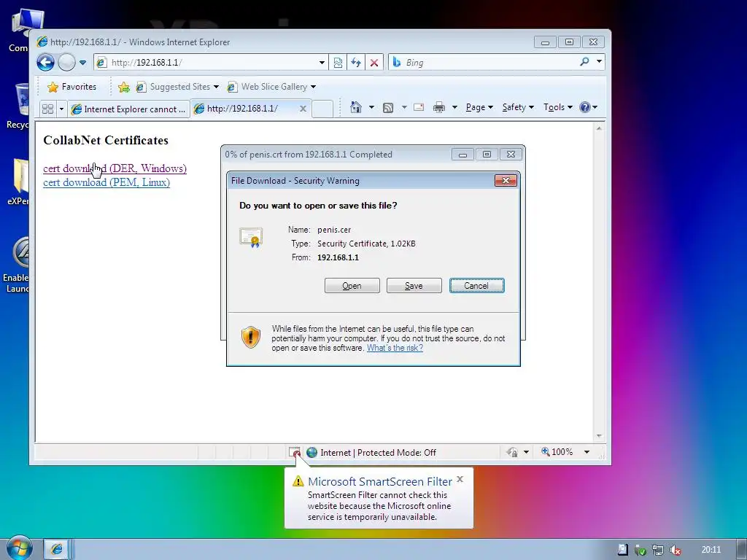Click the Help question mark icon
The width and height of the screenshot is (747, 560).
point(585,107)
